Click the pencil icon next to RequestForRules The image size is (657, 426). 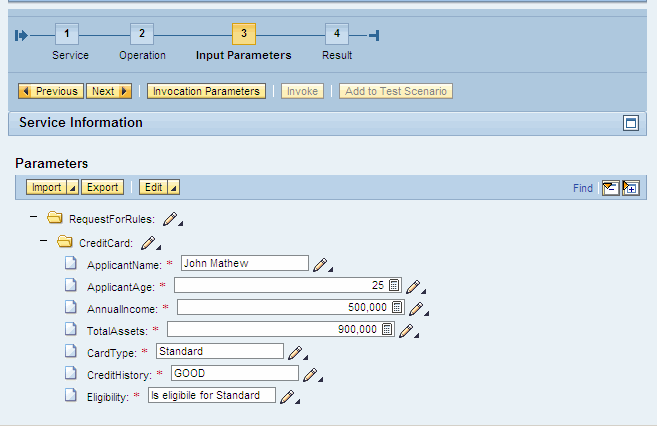point(171,219)
